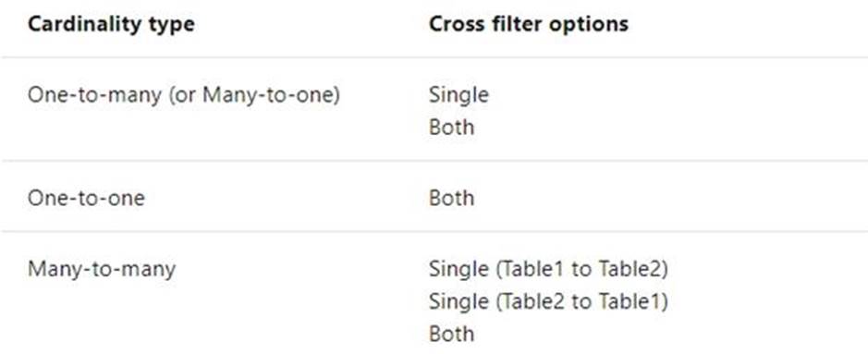
Task: Pick the Single (Table1 to Table2) option
Action: tap(548, 269)
